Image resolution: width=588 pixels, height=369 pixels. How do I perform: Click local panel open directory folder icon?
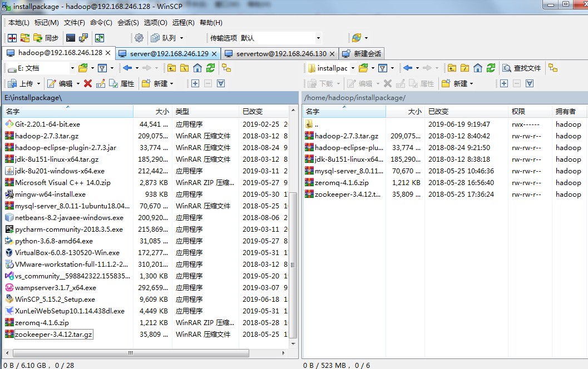[x=83, y=68]
